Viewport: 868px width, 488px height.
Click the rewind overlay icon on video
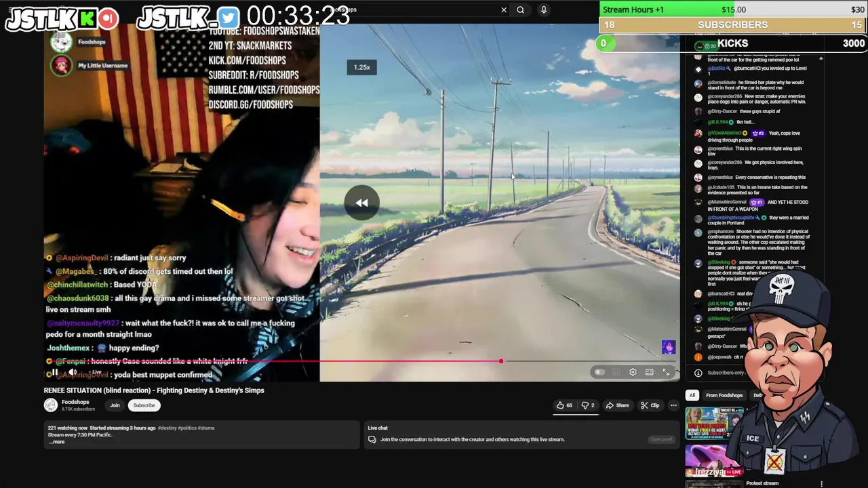pyautogui.click(x=361, y=203)
